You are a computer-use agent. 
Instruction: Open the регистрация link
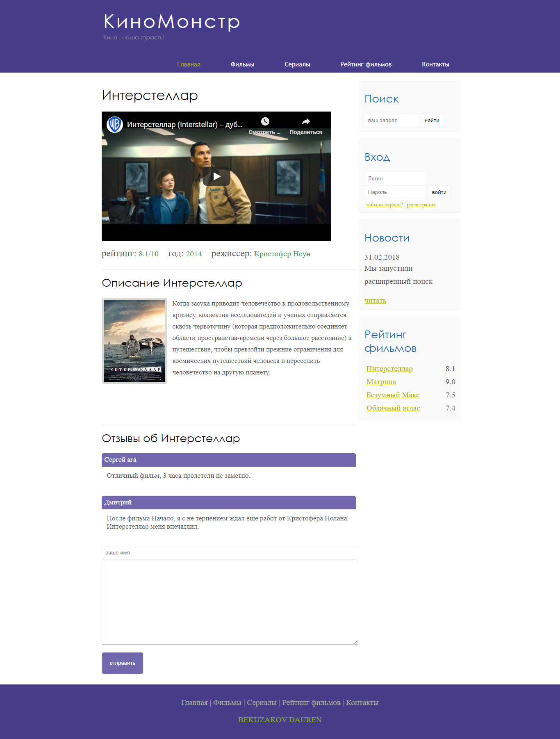(x=421, y=205)
